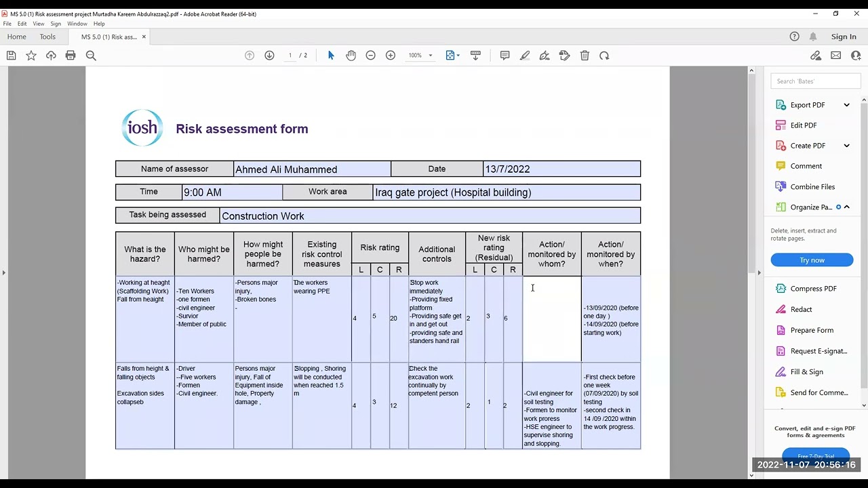This screenshot has height=488, width=868.
Task: Open the help question mark icon
Action: coord(795,37)
